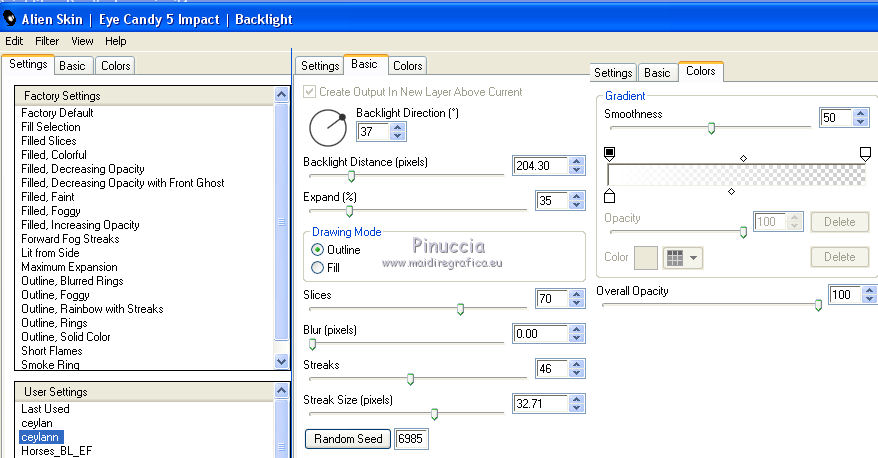
Task: Click the Streak Size slider thumb
Action: pyautogui.click(x=434, y=414)
